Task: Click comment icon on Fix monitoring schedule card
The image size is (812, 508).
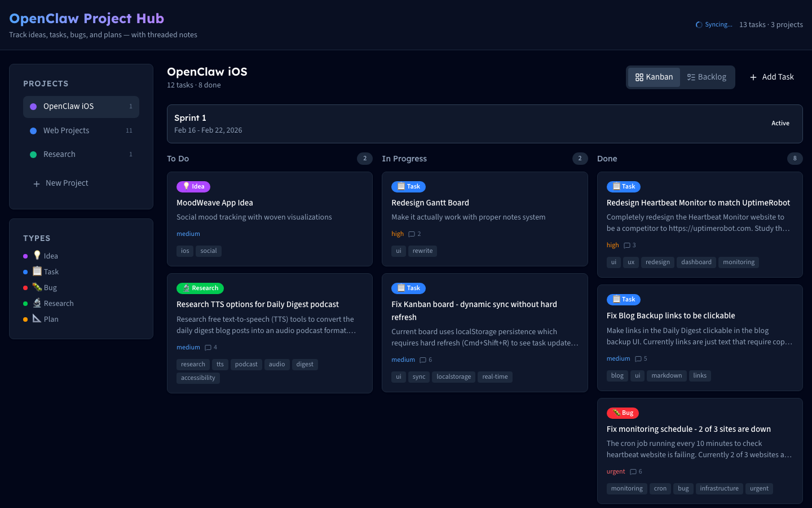Action: coord(633,472)
